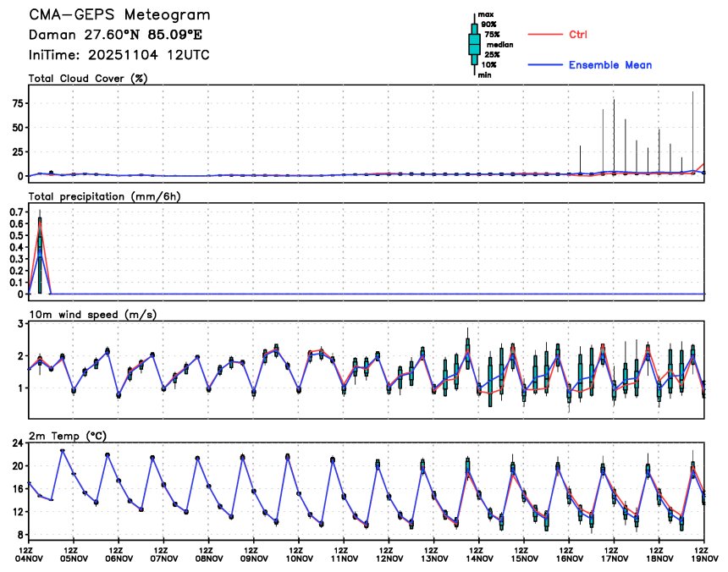Click the blue Ensemble Mean legend line
This screenshot has width=728, height=572.
(x=544, y=65)
